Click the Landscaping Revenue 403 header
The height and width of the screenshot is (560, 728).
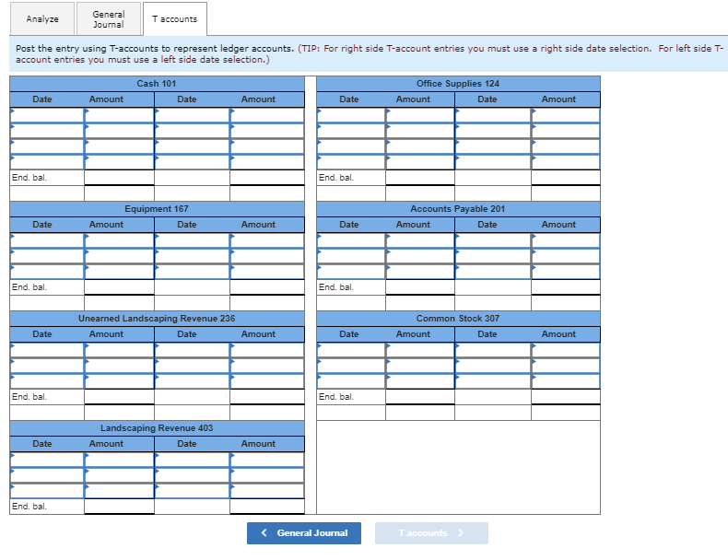[x=157, y=427]
